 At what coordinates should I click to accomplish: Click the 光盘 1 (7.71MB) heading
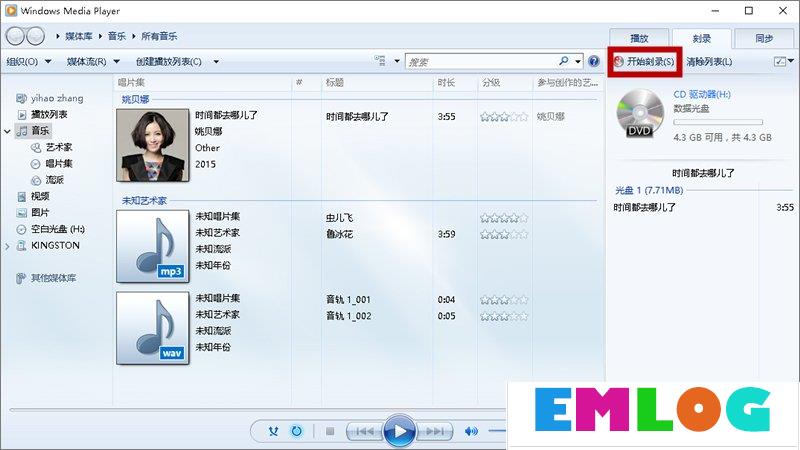pyautogui.click(x=649, y=190)
